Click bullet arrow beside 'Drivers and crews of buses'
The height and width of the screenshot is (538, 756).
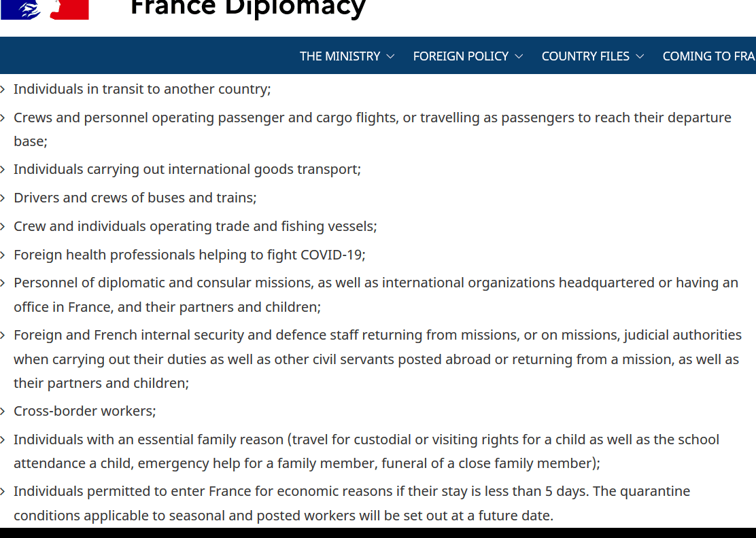[3, 198]
